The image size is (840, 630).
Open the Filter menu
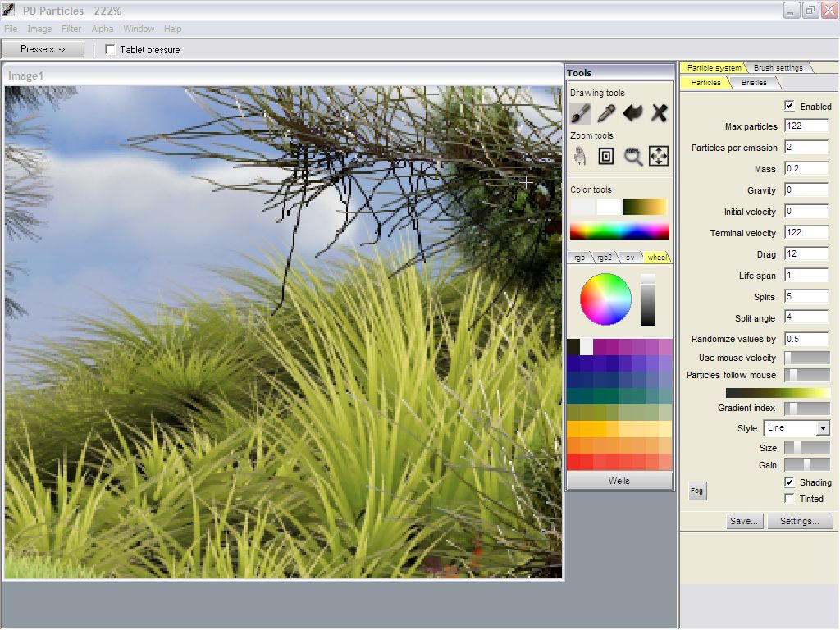pyautogui.click(x=71, y=29)
